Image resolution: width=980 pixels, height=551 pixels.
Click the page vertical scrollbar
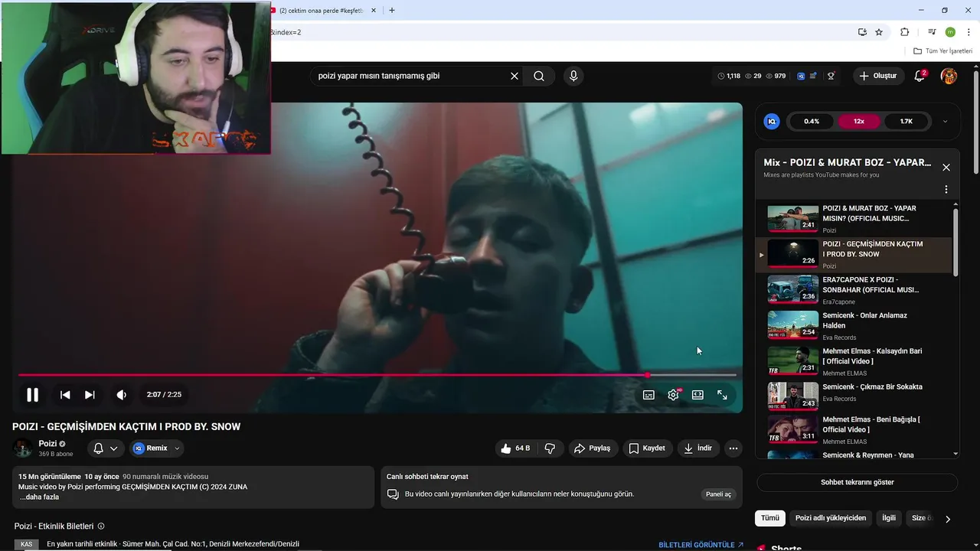[976, 122]
